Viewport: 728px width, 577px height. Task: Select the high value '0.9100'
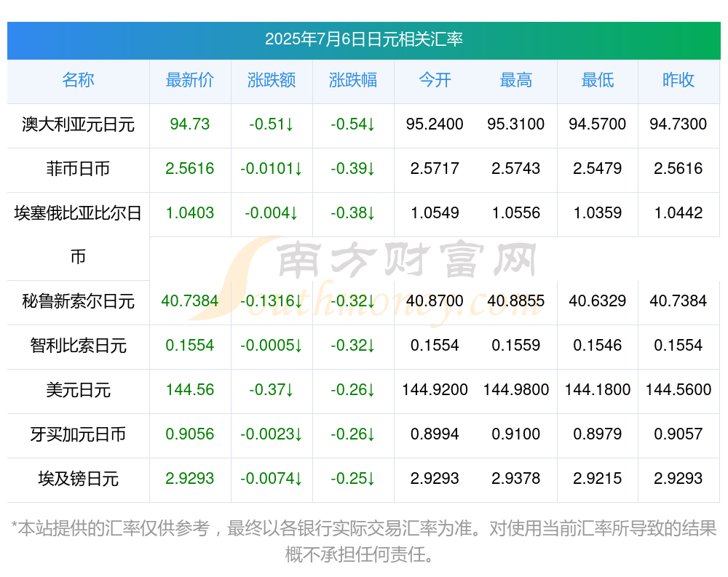516,434
